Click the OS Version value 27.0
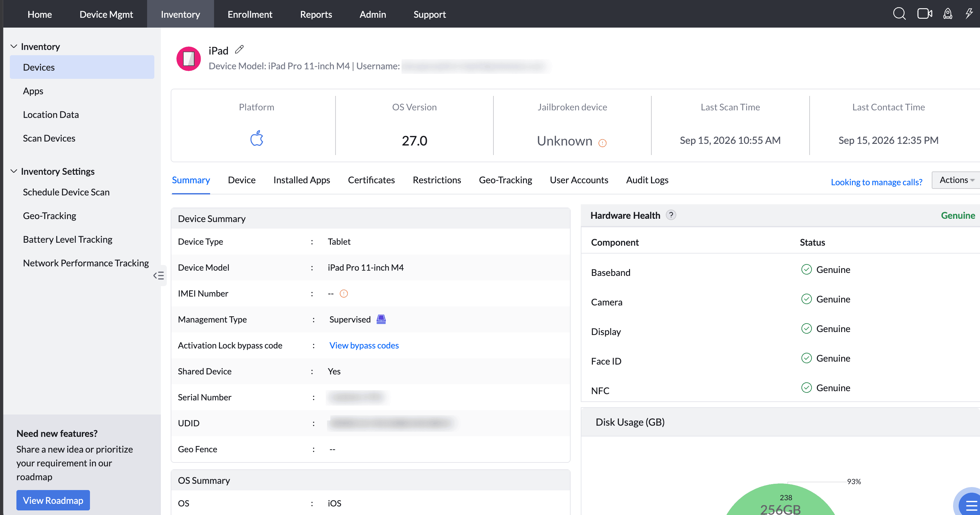 [415, 141]
